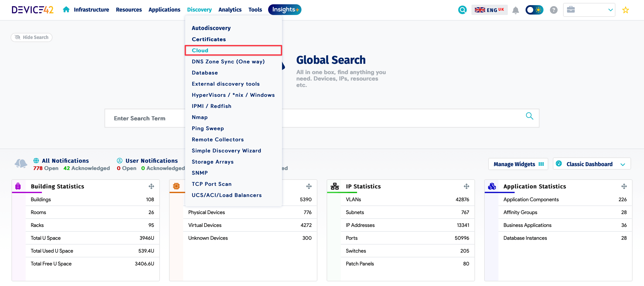
Task: Click the Virtual Devices row
Action: 250,225
